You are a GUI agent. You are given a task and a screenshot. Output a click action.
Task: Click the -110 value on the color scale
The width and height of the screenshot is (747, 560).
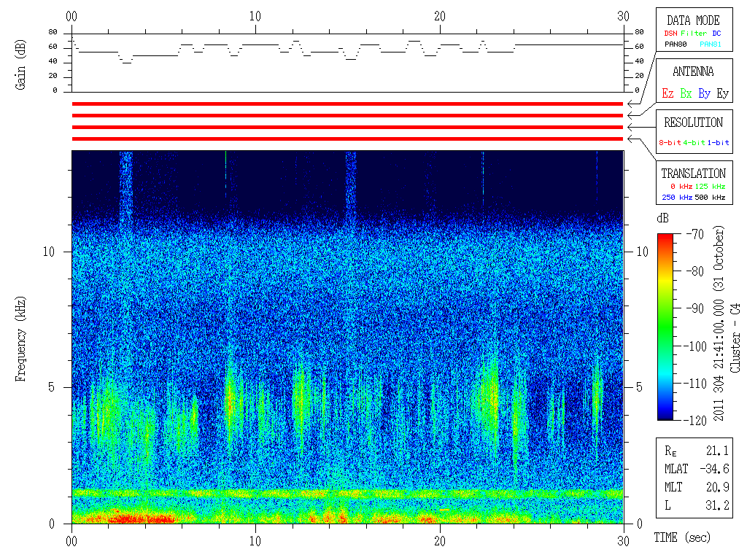[697, 384]
